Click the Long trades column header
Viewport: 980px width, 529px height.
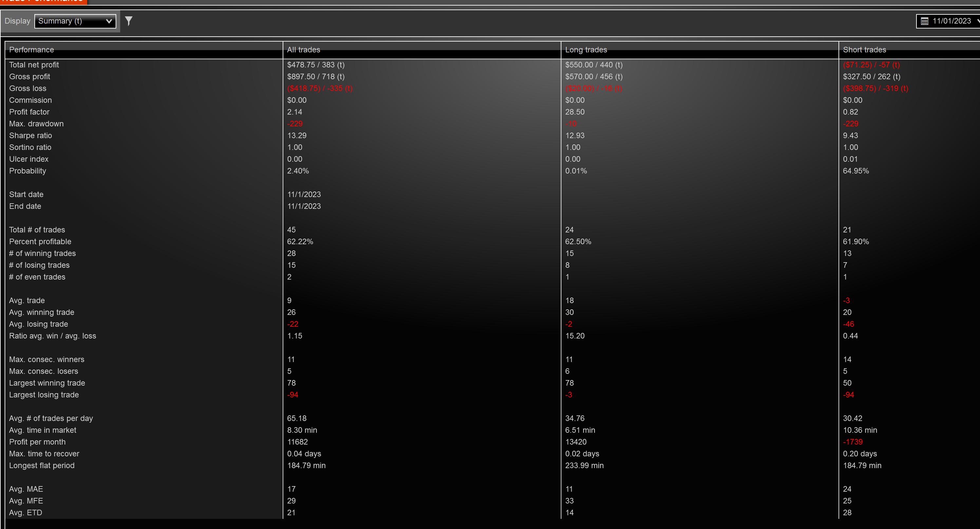coord(700,50)
